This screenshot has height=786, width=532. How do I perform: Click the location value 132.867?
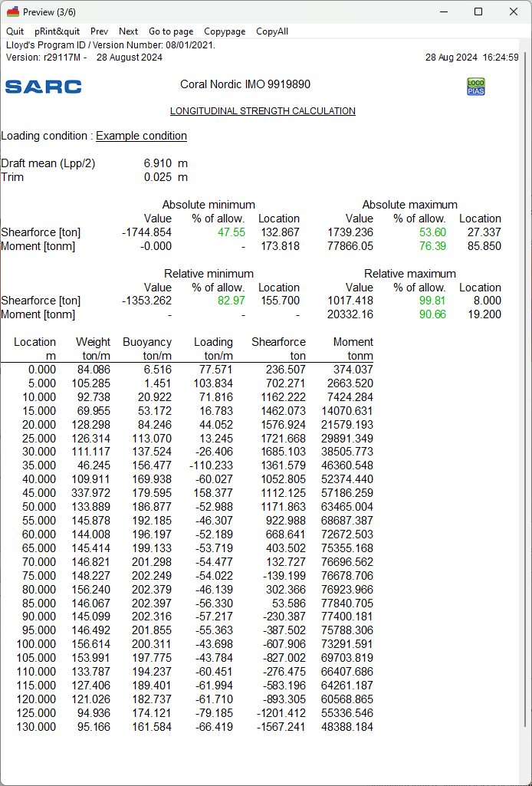pos(281,232)
